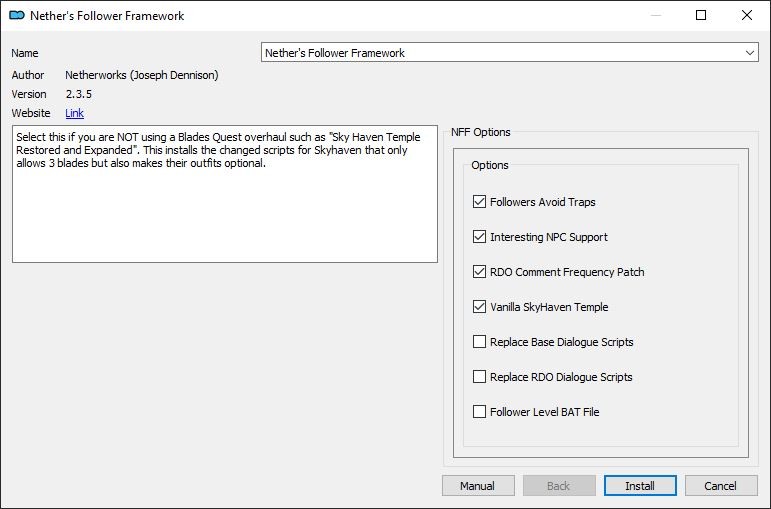Viewport: 771px width, 509px height.
Task: Uncheck Vanilla SkyHaven Temple option
Action: (x=479, y=306)
